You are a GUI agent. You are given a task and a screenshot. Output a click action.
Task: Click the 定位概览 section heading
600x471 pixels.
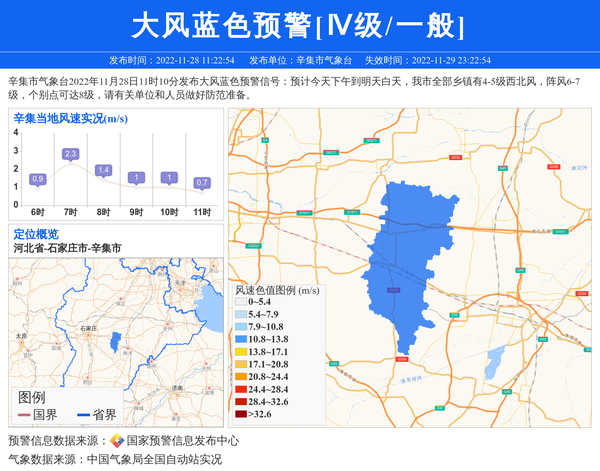[36, 233]
